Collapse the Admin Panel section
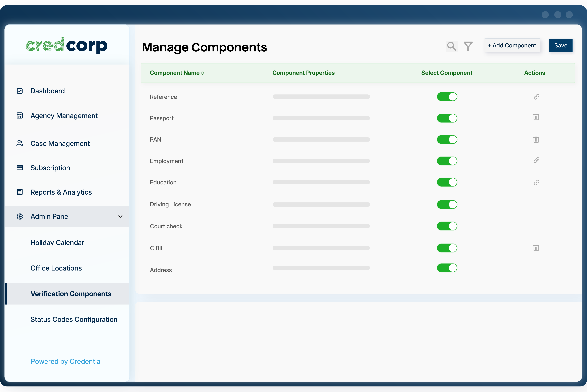Screen dimensions: 587x392 (x=121, y=216)
